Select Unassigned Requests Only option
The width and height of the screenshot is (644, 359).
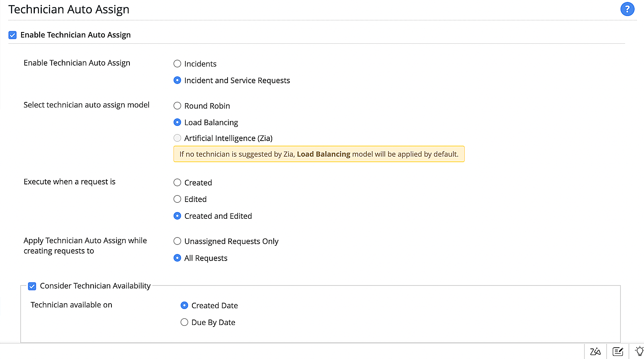click(178, 241)
